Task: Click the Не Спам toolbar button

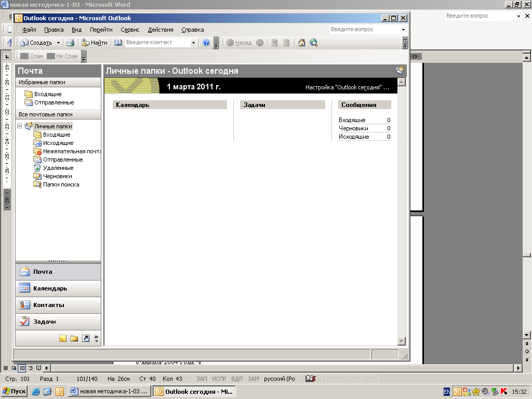Action: [62, 56]
